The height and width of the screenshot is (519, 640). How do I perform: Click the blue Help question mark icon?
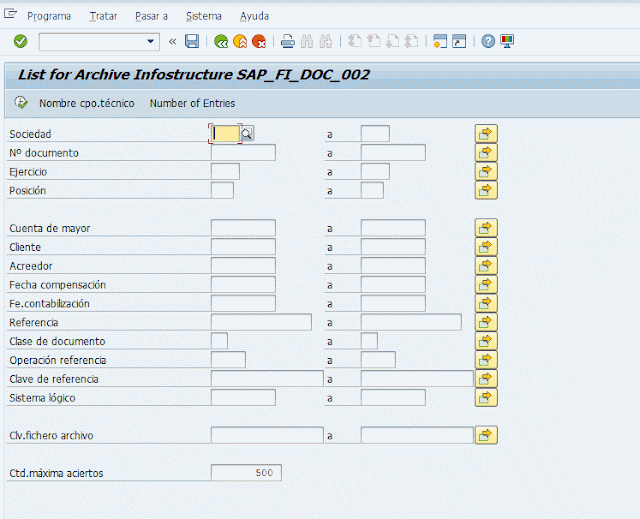pos(488,41)
